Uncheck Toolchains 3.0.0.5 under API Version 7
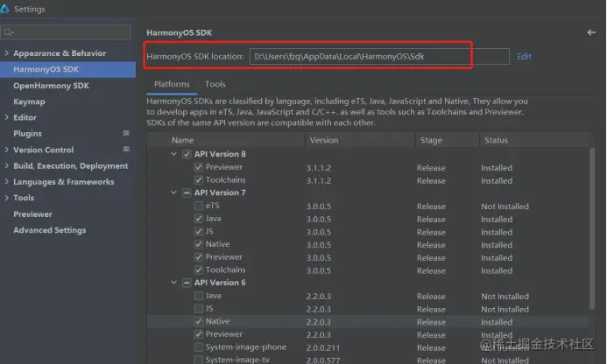Image resolution: width=607 pixels, height=364 pixels. pos(199,269)
